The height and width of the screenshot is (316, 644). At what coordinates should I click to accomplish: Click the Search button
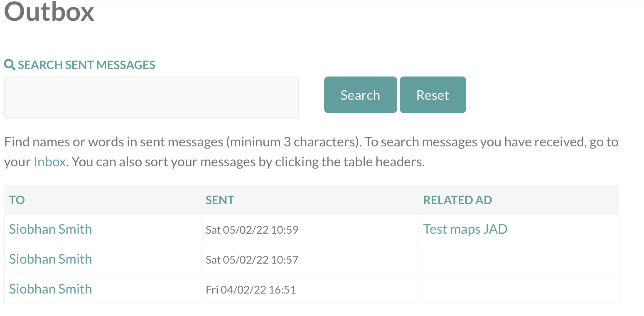pyautogui.click(x=360, y=95)
